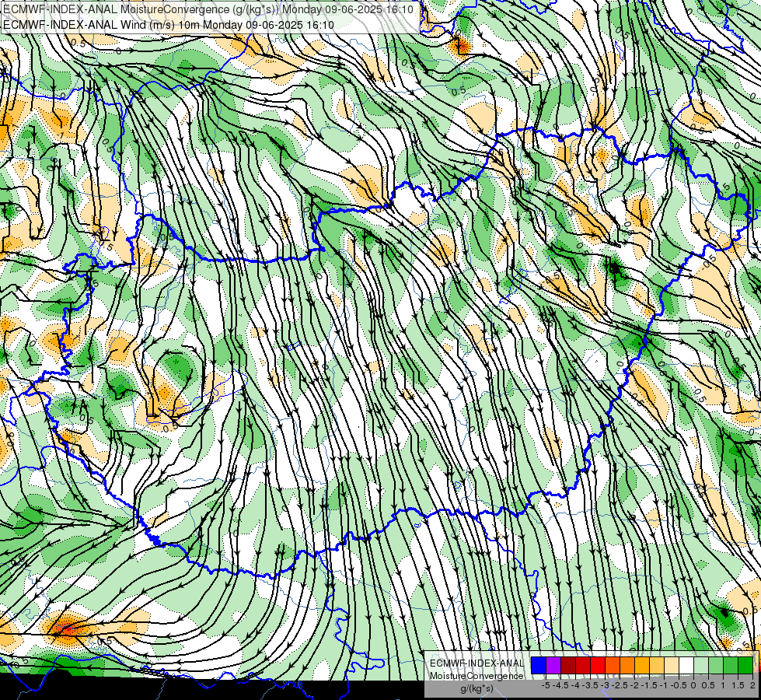This screenshot has width=761, height=700.
Task: Click the -3.5 tick label on the legend
Action: (x=590, y=685)
